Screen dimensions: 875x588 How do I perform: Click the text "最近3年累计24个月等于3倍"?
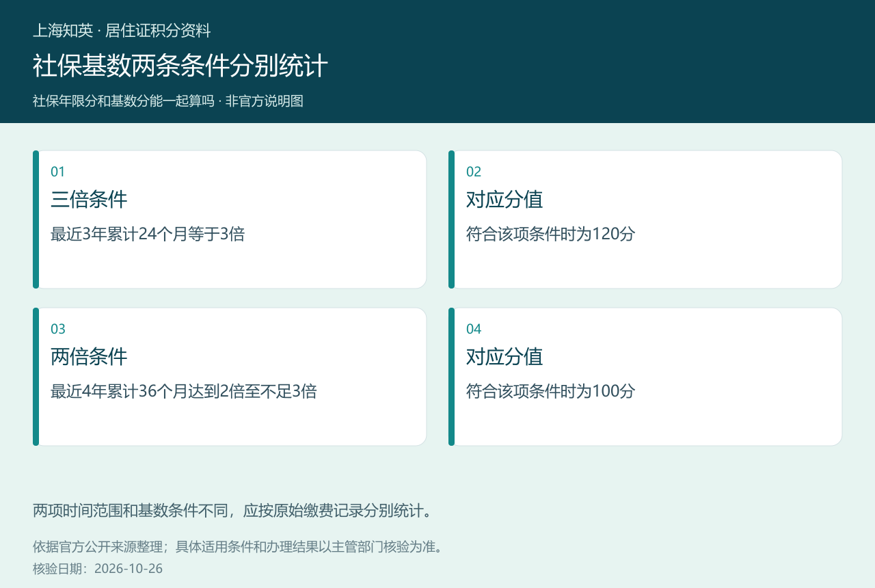[x=148, y=235]
